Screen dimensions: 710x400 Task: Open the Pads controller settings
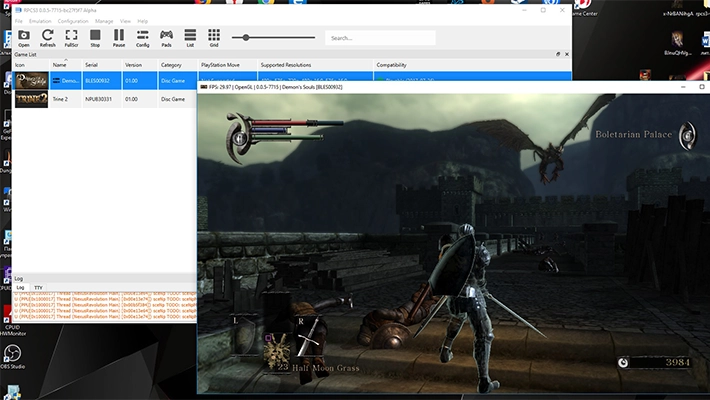pyautogui.click(x=166, y=38)
